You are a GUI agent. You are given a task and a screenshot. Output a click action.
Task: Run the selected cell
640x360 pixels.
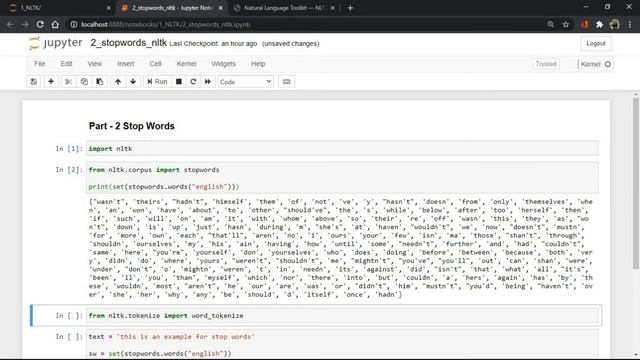pyautogui.click(x=157, y=82)
